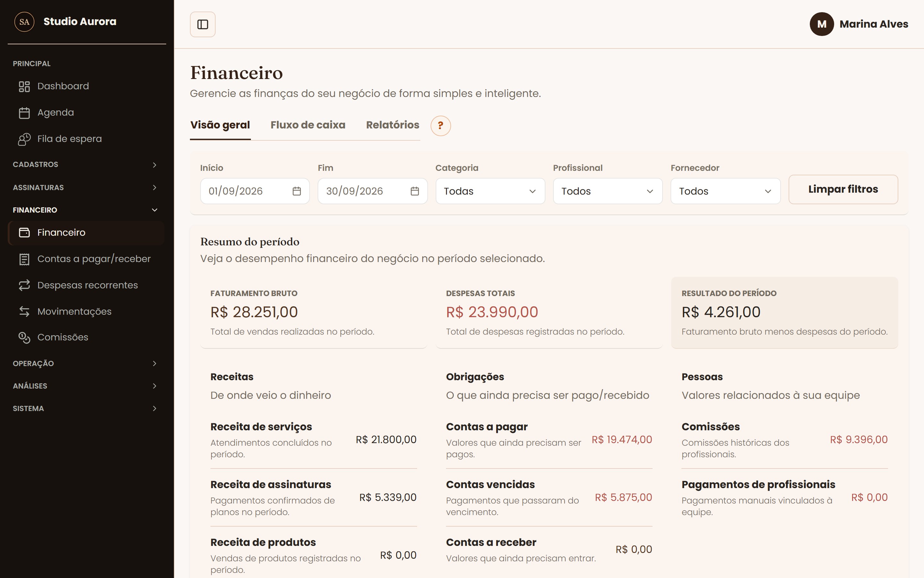
Task: Click Contas vencidas value R$ 5.875,00
Action: [623, 498]
